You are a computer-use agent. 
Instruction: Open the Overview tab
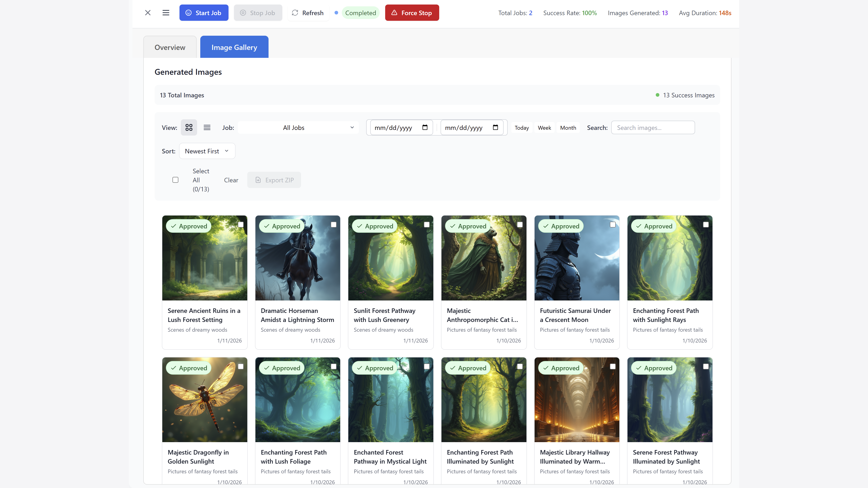point(170,47)
